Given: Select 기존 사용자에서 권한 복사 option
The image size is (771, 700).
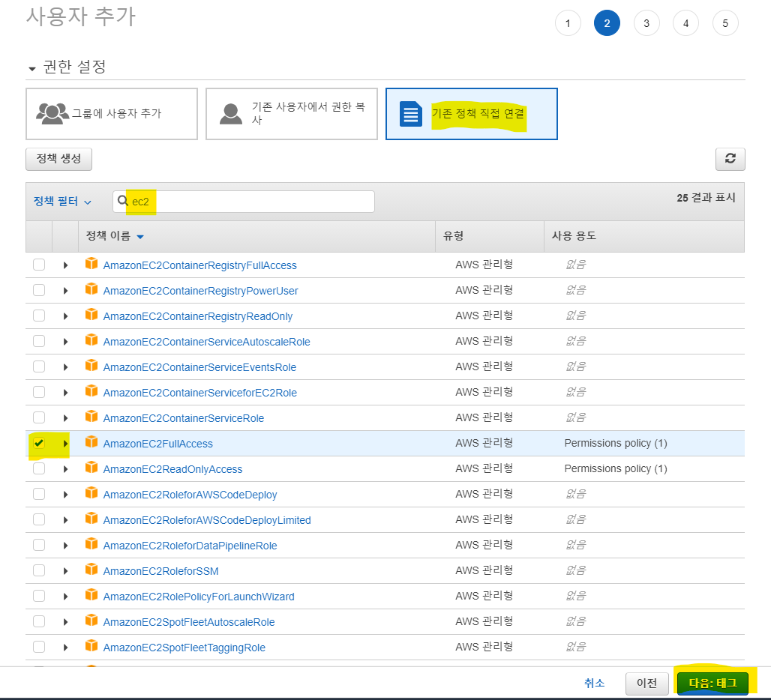Looking at the screenshot, I should [x=292, y=114].
